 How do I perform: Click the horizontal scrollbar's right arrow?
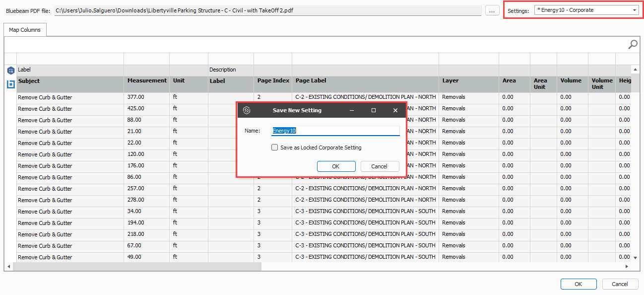[x=627, y=267]
